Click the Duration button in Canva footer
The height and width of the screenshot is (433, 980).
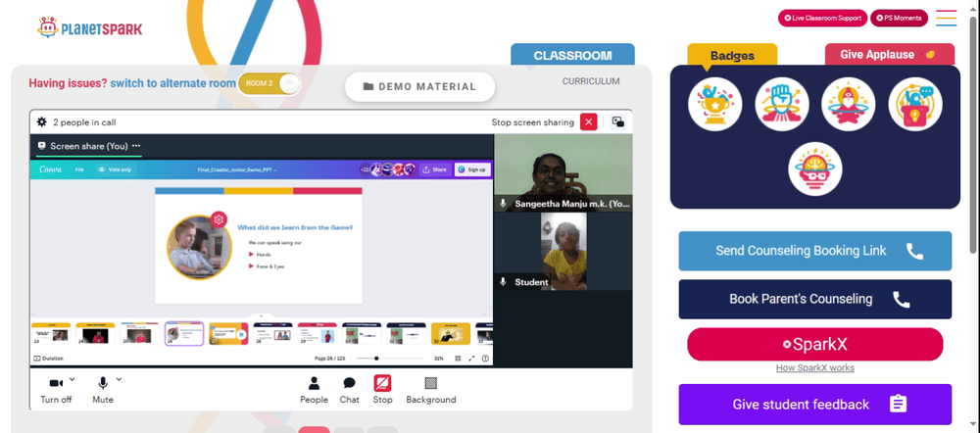48,359
